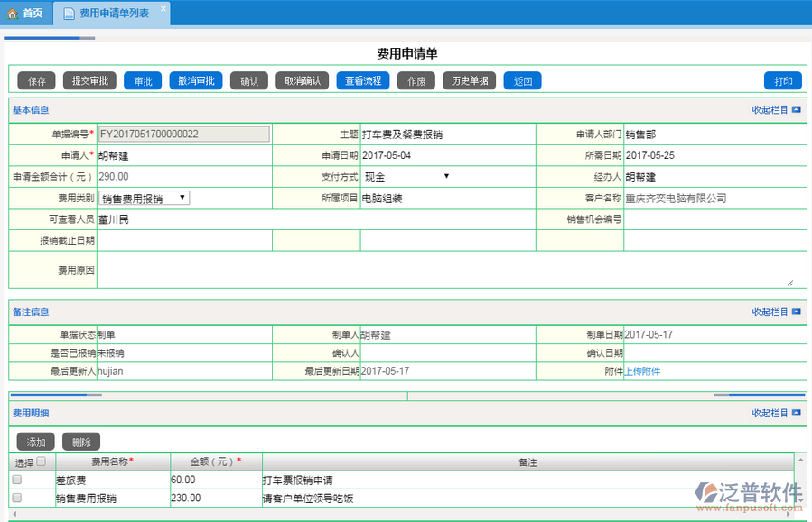Switch to the 首页 tab

(25, 14)
